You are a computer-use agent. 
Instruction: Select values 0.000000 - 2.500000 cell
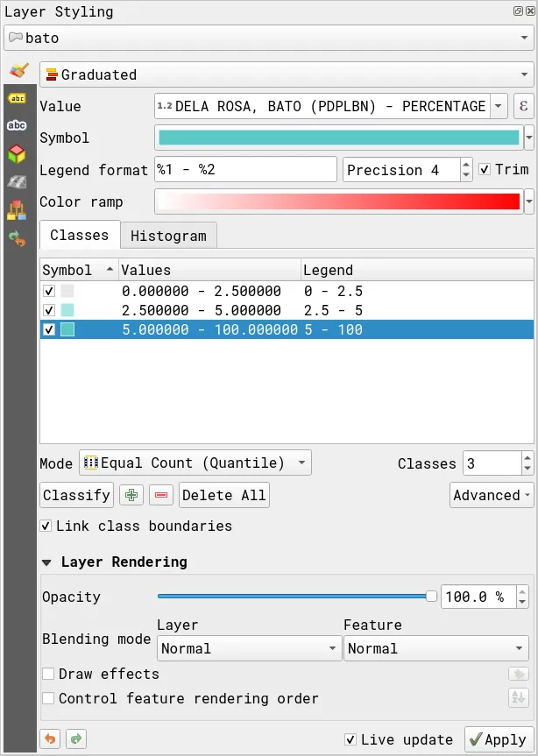coord(201,291)
